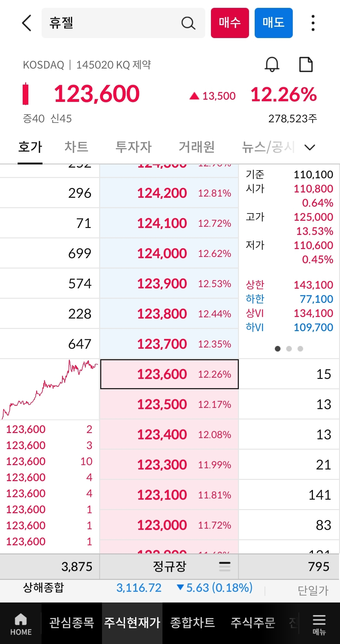Tap the info panel page indicator dots

[289, 349]
